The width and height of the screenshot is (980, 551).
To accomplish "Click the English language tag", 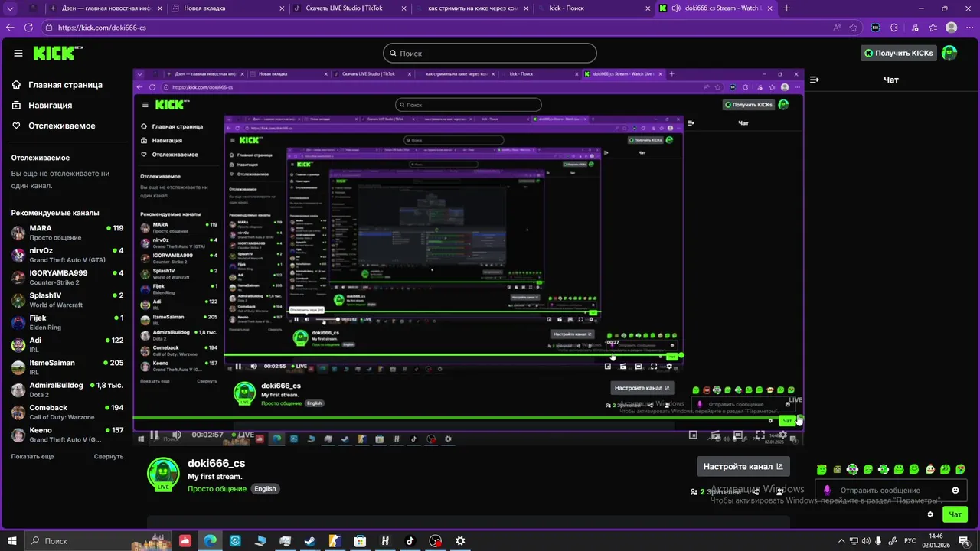I will point(265,488).
